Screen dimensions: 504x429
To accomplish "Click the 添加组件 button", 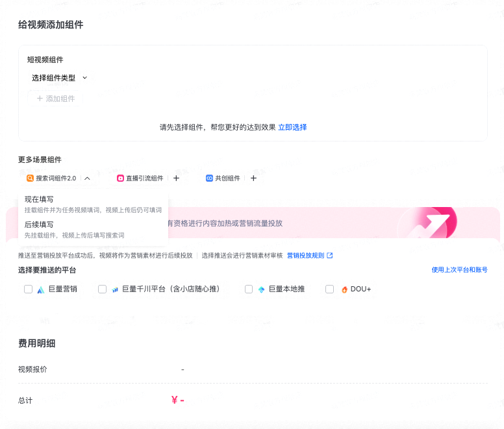I will click(x=55, y=99).
